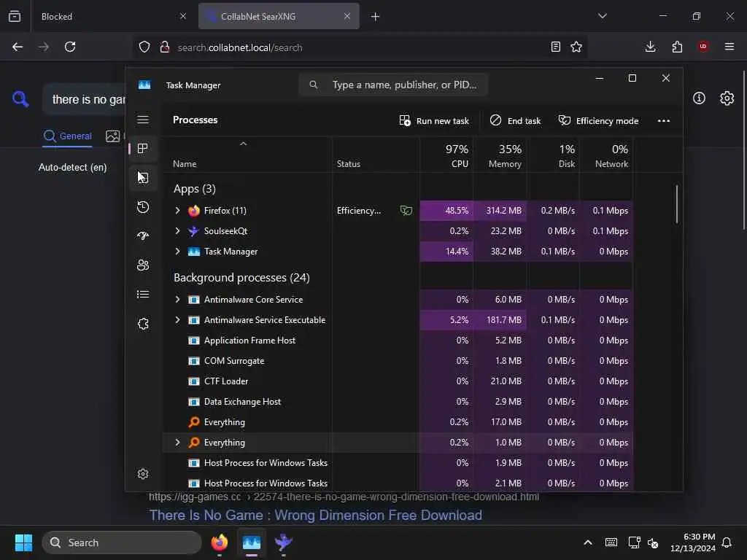The height and width of the screenshot is (560, 747).
Task: Click End task in Task Manager
Action: click(515, 121)
